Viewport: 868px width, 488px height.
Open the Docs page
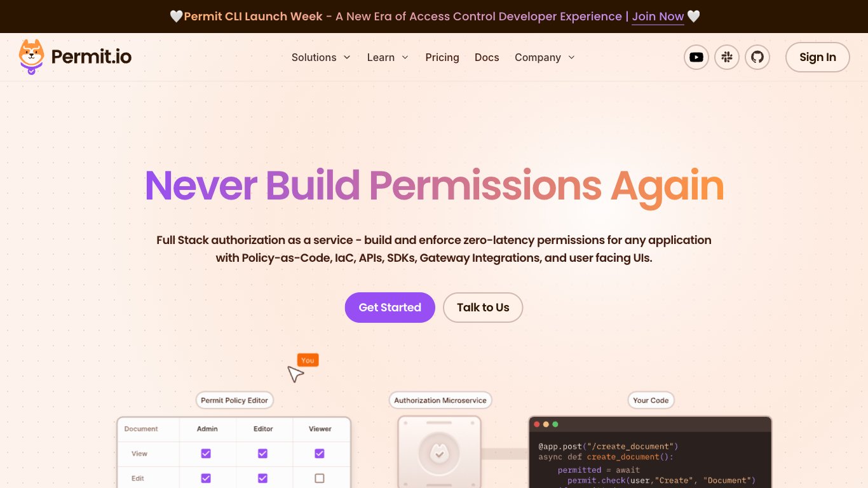(487, 57)
